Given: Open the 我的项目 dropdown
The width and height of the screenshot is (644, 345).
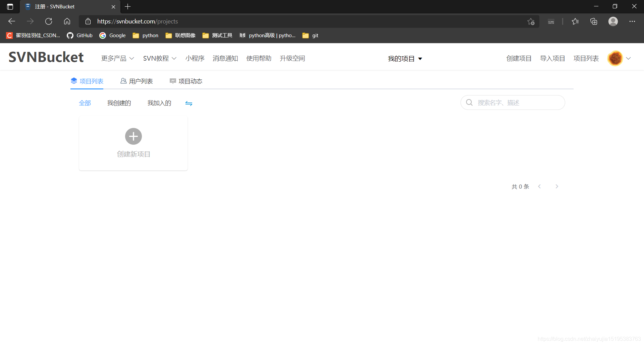Looking at the screenshot, I should pyautogui.click(x=405, y=58).
